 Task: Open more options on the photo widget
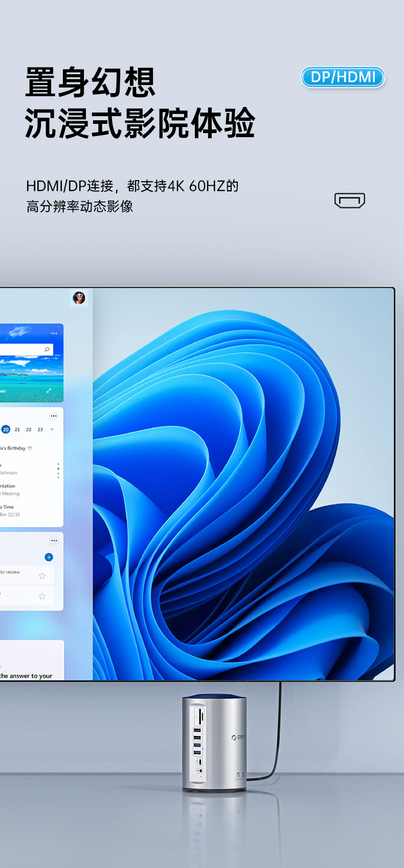(54, 333)
